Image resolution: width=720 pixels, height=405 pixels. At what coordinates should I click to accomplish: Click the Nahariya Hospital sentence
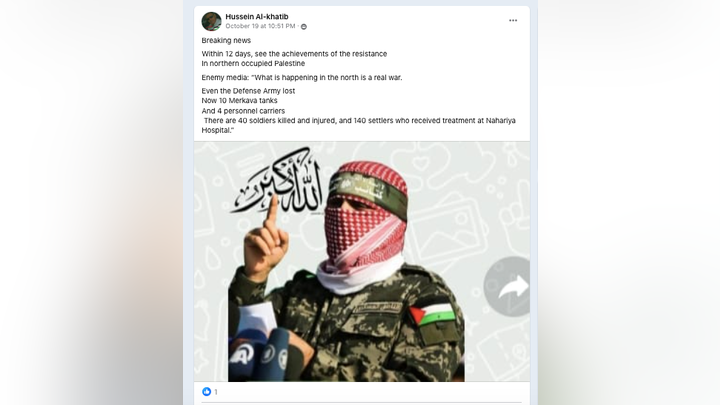click(359, 125)
